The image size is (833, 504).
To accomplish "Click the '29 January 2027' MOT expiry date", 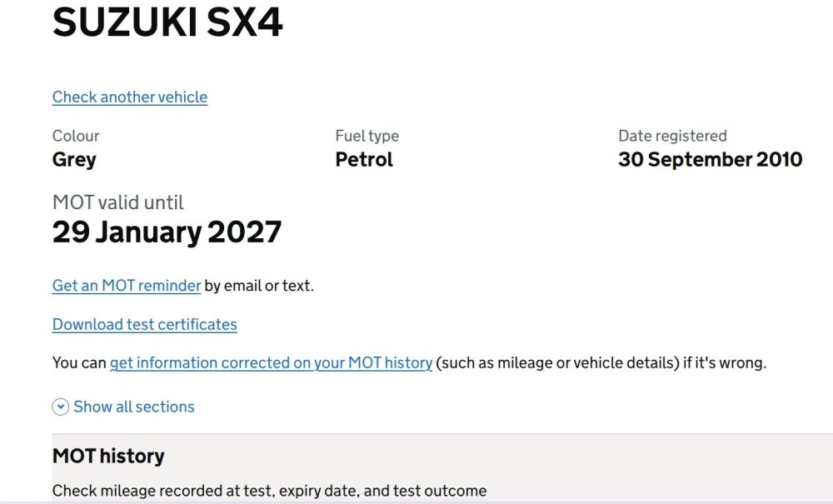I will (167, 232).
